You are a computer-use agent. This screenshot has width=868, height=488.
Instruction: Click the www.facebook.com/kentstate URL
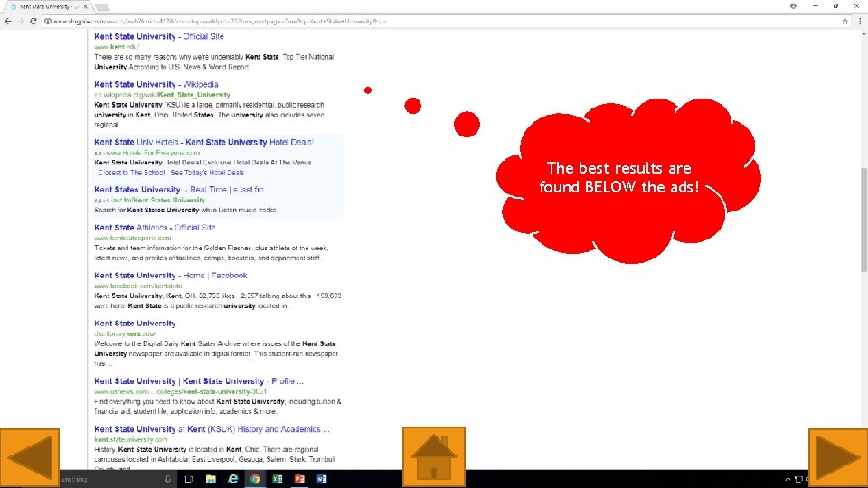(x=137, y=286)
